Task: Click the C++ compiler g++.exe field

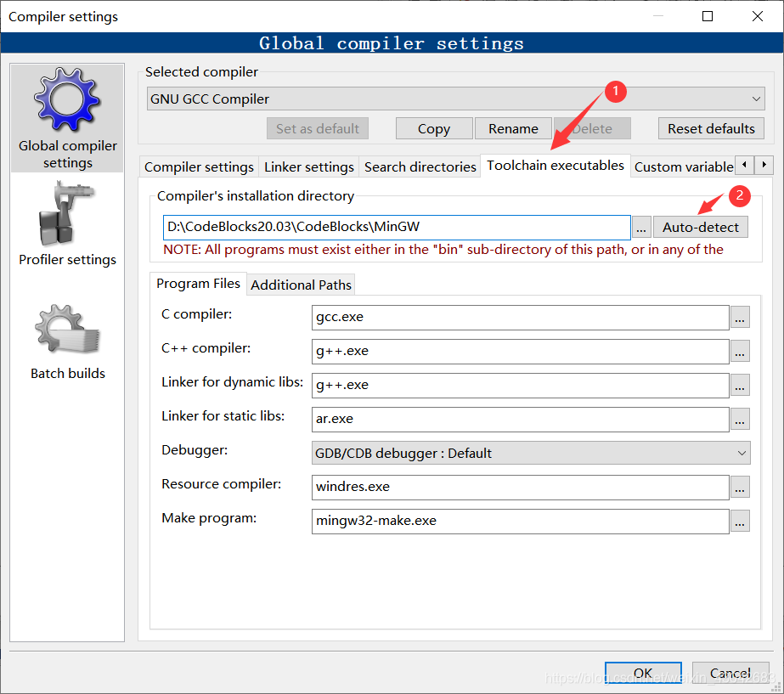Action: click(520, 352)
